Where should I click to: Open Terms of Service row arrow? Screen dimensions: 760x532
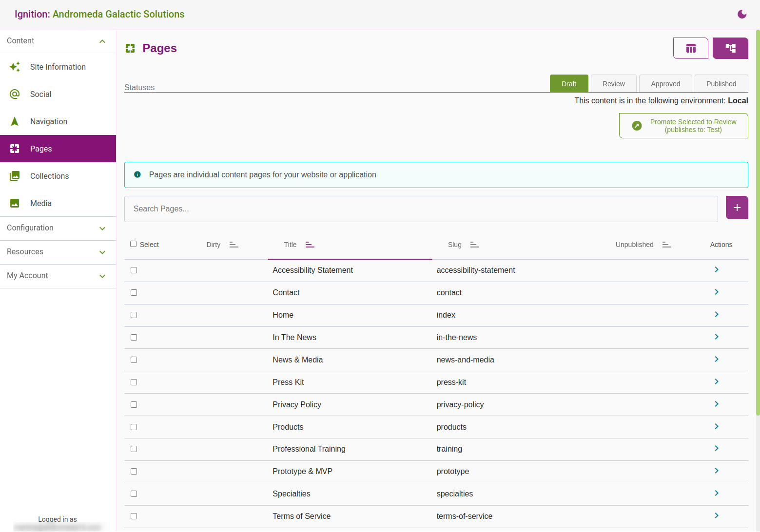pyautogui.click(x=717, y=515)
